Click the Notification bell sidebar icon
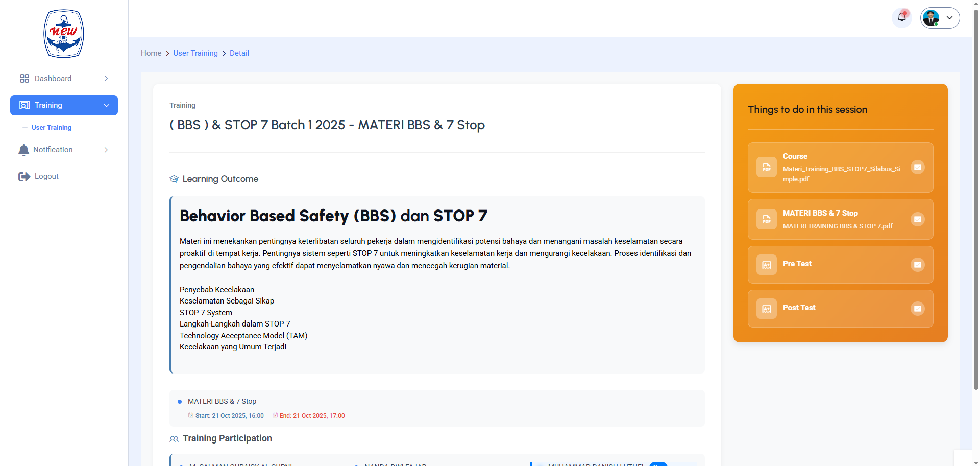Image resolution: width=980 pixels, height=466 pixels. click(x=23, y=150)
